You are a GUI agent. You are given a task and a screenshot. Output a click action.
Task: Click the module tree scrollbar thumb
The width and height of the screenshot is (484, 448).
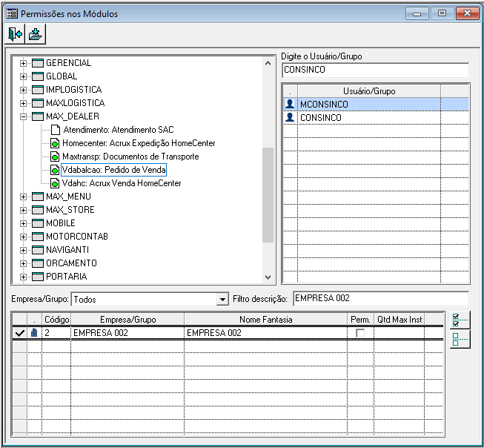tap(268, 195)
